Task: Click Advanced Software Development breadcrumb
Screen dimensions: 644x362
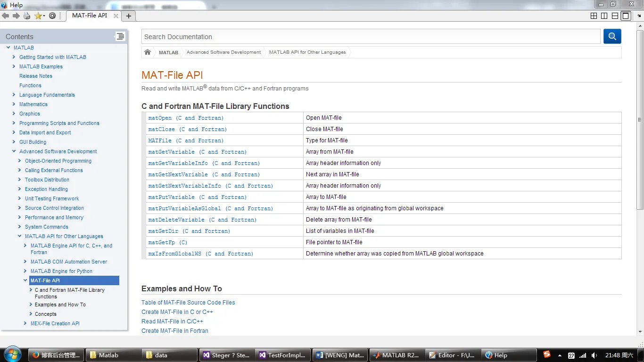Action: click(223, 52)
